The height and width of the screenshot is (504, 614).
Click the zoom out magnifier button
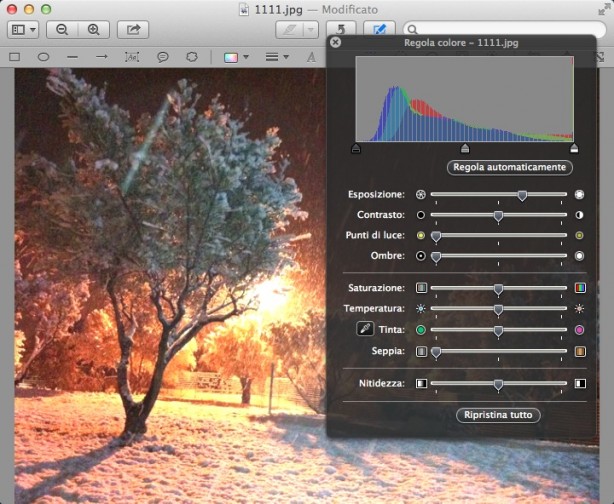62,30
